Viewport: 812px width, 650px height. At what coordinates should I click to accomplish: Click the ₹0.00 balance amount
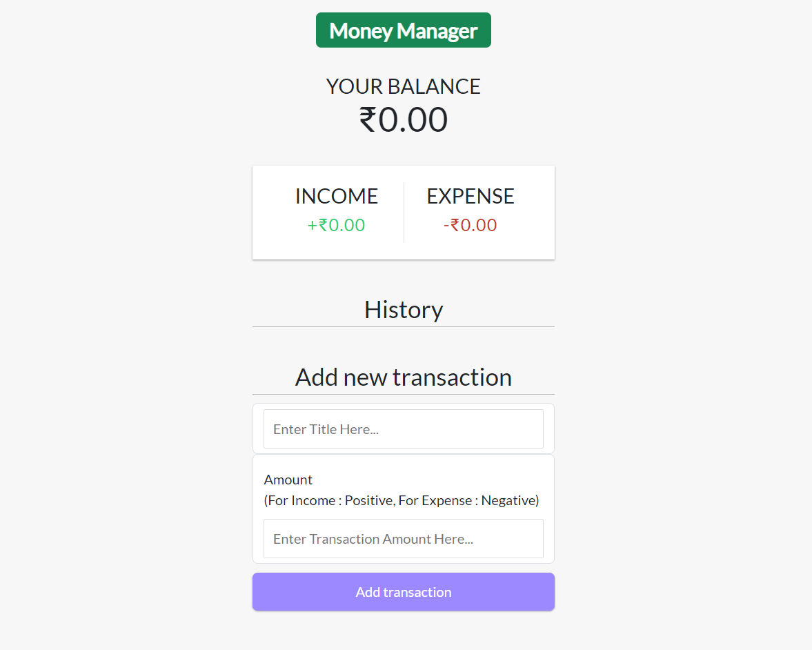(403, 119)
